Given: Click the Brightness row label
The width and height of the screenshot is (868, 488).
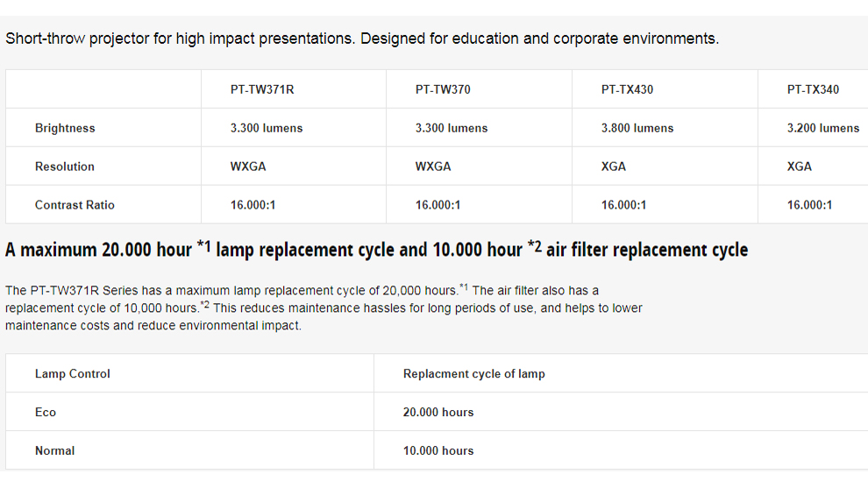Looking at the screenshot, I should (65, 128).
